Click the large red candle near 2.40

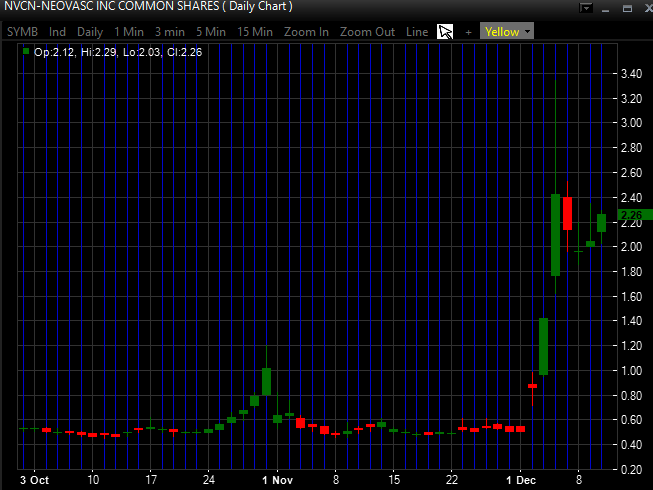click(x=567, y=214)
